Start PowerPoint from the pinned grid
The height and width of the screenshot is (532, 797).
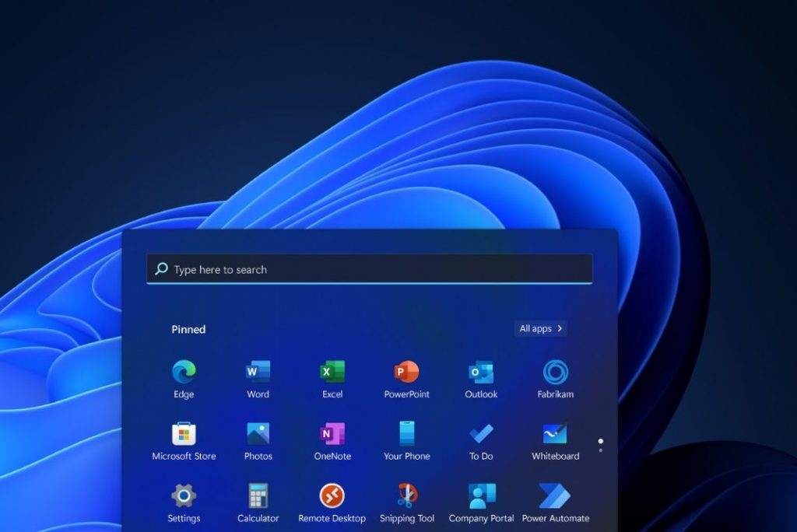[406, 372]
